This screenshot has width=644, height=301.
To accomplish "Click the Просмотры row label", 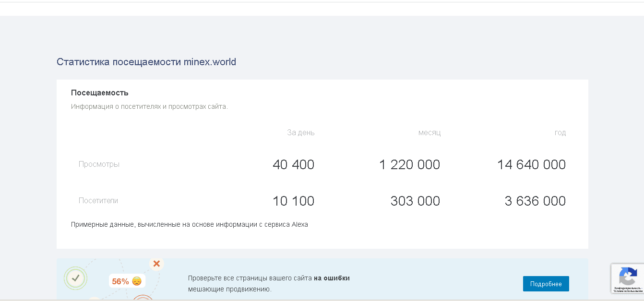I will click(x=99, y=164).
